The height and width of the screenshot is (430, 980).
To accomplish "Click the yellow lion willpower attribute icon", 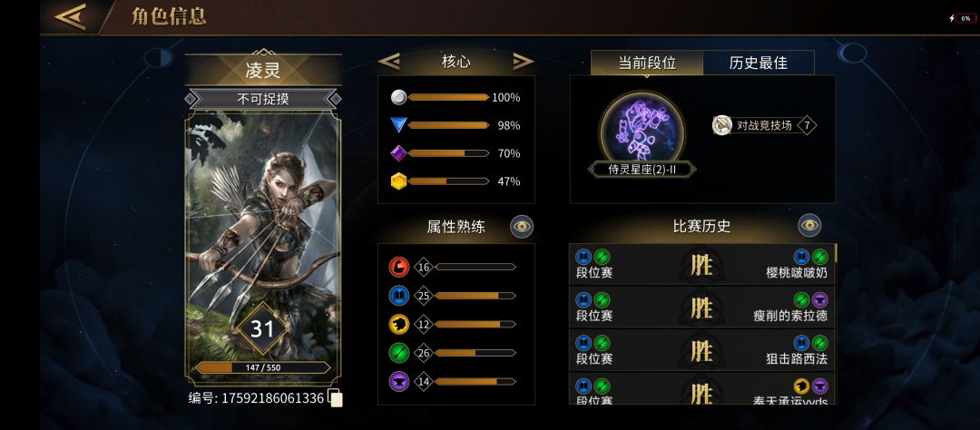I will [x=398, y=325].
